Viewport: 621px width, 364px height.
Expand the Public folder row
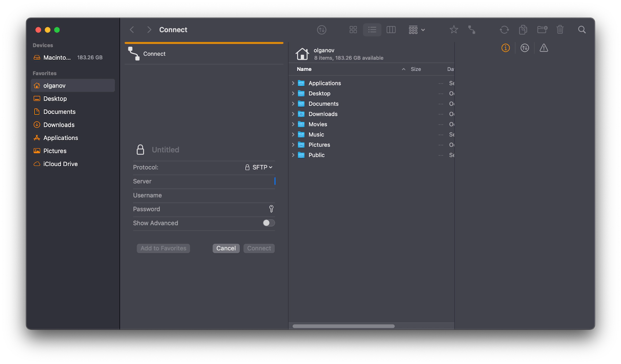click(x=293, y=155)
